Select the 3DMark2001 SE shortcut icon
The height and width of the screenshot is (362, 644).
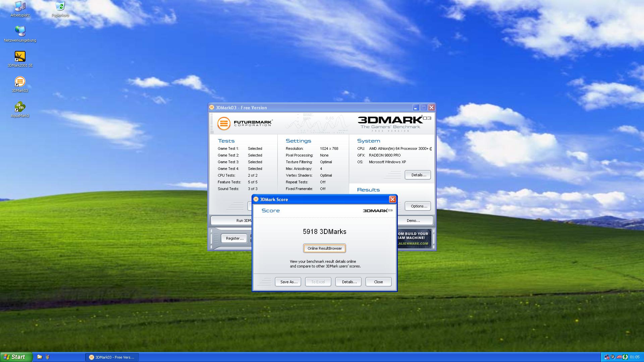click(x=20, y=59)
